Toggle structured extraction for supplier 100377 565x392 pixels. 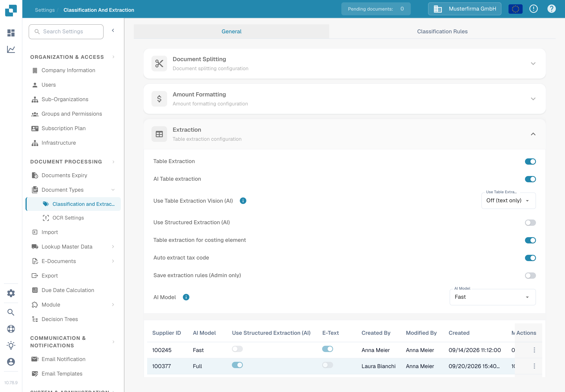237,365
